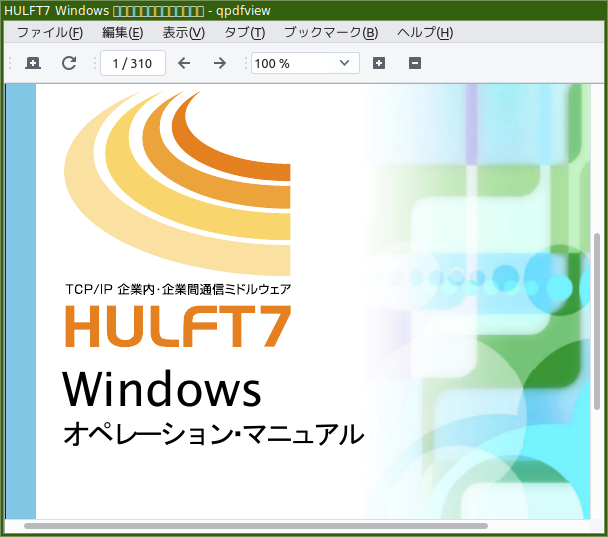This screenshot has height=537, width=608.
Task: Click the Windows heading on the page
Action: tap(162, 389)
